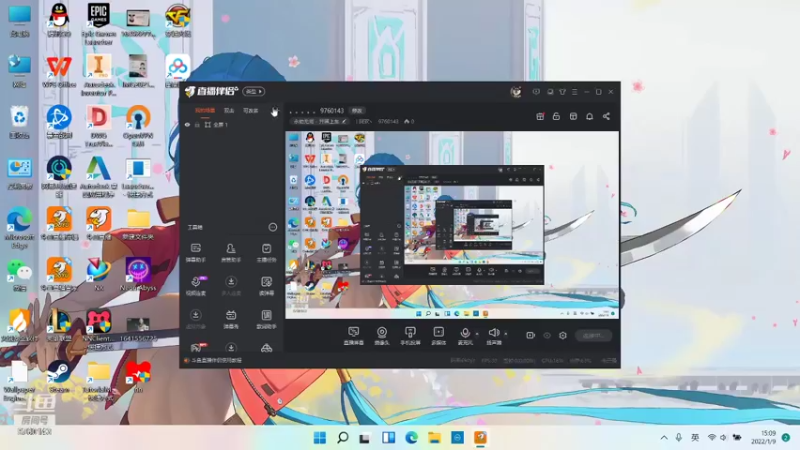This screenshot has width=800, height=450.
Task: Open the checkmark-calendar task tool in the toolbox
Action: (x=266, y=253)
